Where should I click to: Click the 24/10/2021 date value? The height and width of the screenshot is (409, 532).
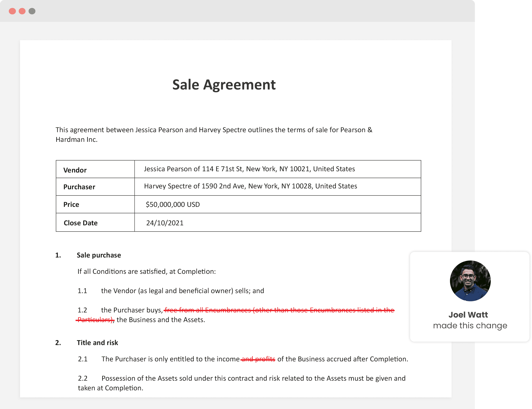click(x=165, y=223)
